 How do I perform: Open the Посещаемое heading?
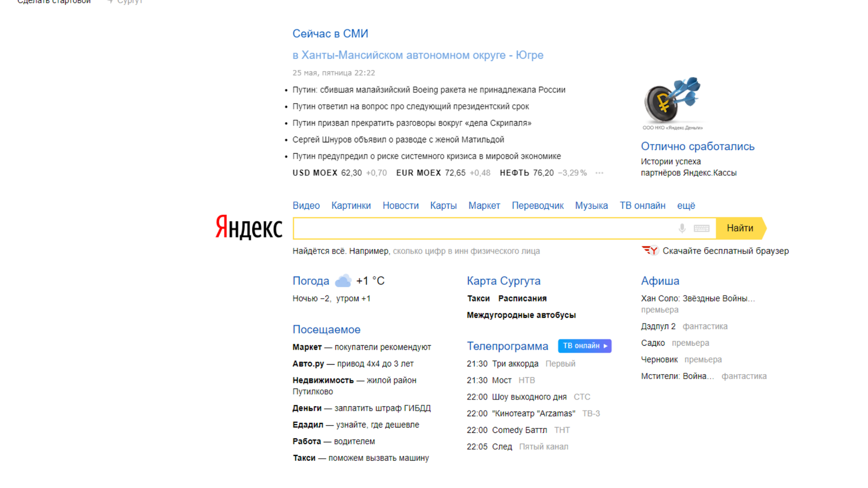pyautogui.click(x=327, y=330)
